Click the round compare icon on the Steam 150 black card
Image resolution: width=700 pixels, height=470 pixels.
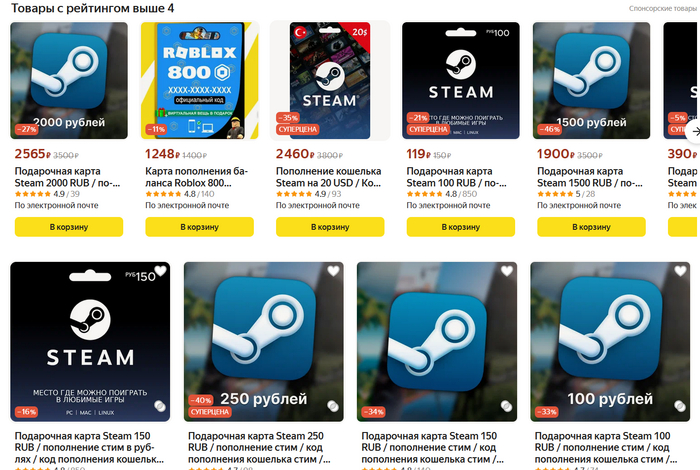[x=160, y=406]
